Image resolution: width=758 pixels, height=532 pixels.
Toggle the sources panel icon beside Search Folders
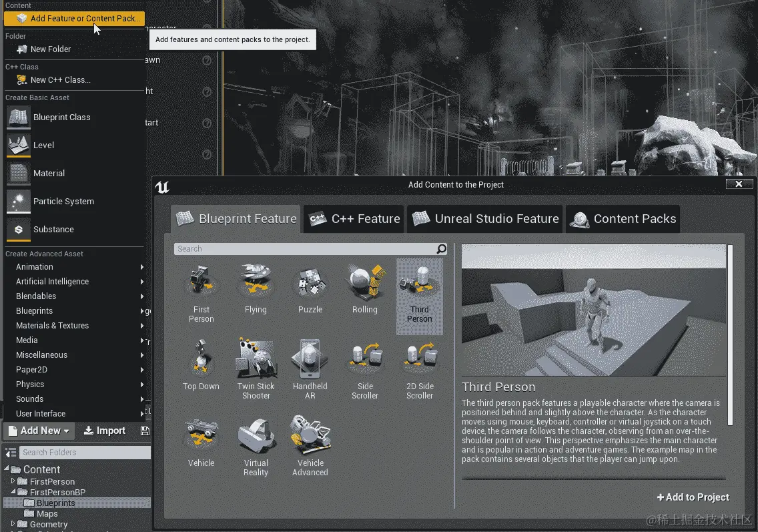tap(11, 453)
